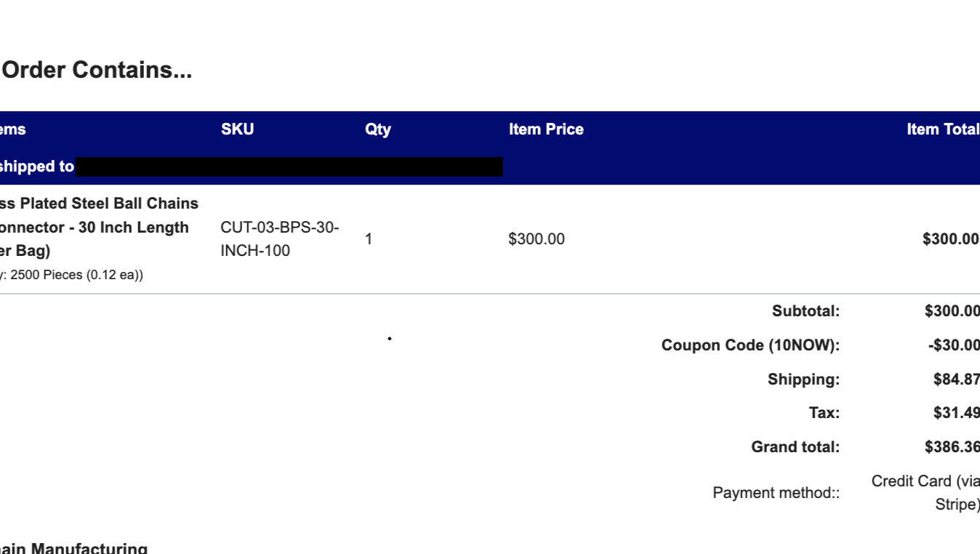This screenshot has width=980, height=554.
Task: Click the blacked-out shipping recipient bar
Action: pos(289,166)
